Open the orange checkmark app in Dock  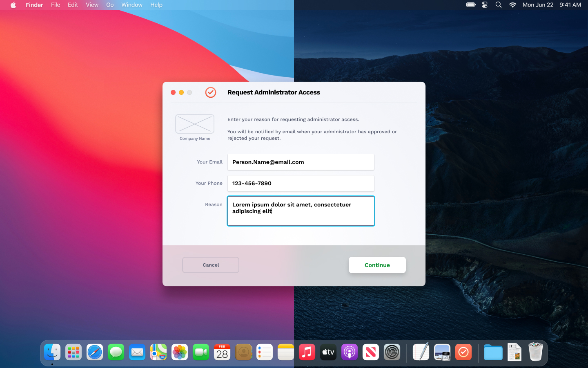[463, 352]
